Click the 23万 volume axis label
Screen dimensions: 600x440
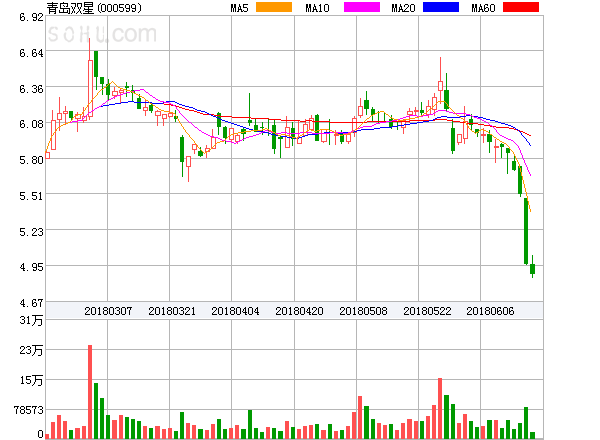pyautogui.click(x=31, y=350)
